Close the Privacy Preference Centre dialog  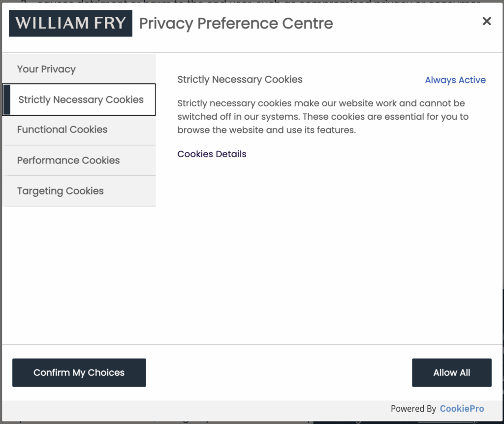pos(487,21)
